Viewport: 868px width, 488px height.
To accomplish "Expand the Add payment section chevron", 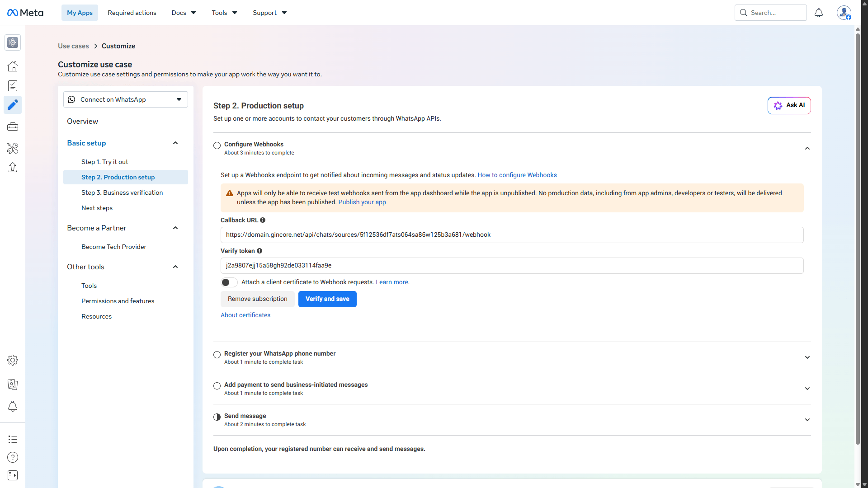I will pyautogui.click(x=807, y=389).
